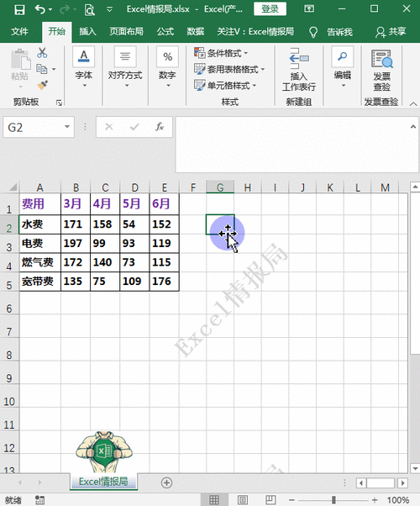The image size is (420, 506).
Task: Click the 插入工作表行 insert row icon
Action: [x=299, y=58]
